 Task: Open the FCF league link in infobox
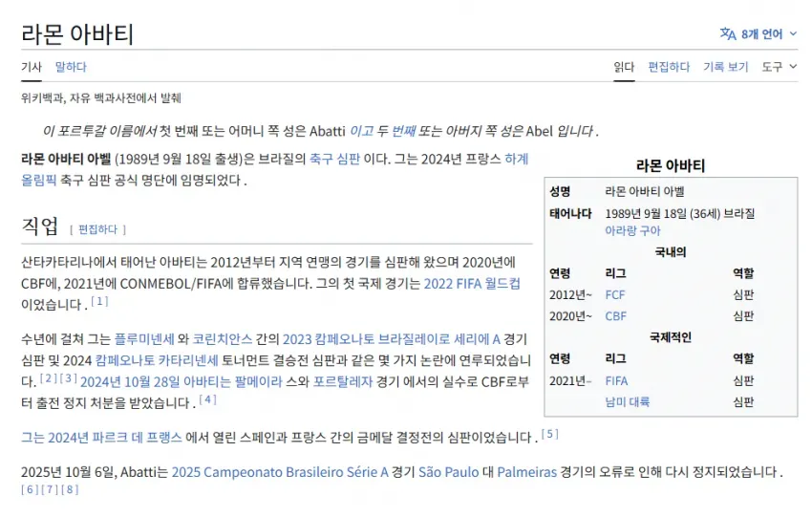(x=615, y=294)
